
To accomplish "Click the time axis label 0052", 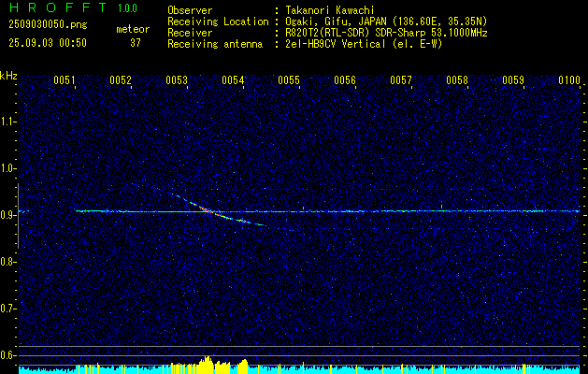I will (121, 79).
